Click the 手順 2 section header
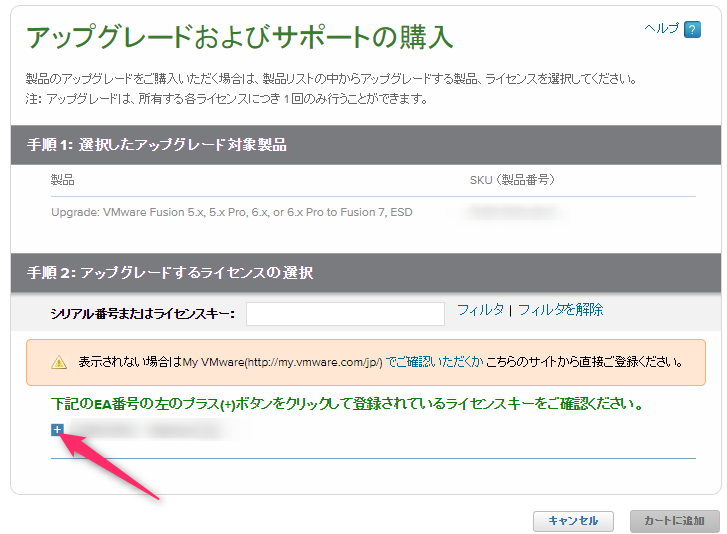727x534 pixels. [x=366, y=273]
